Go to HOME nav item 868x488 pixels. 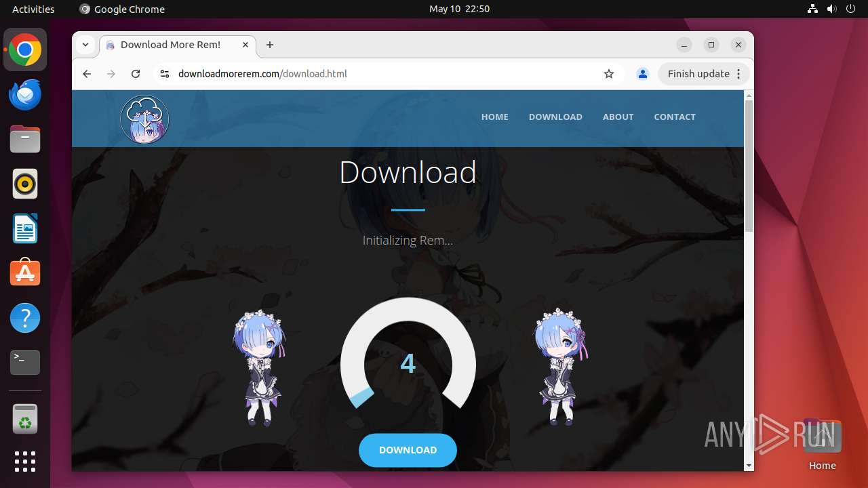tap(495, 117)
